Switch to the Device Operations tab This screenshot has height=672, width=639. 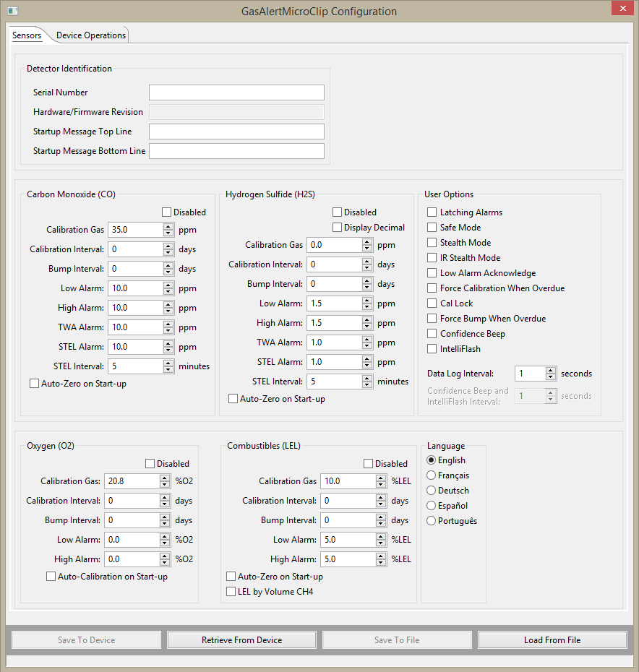91,35
